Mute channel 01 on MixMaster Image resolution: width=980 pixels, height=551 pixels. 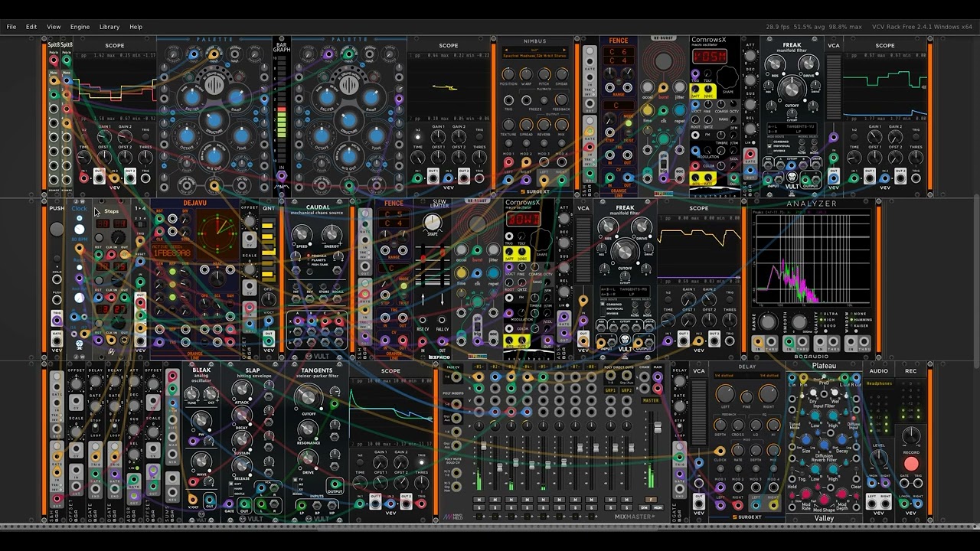coord(481,500)
